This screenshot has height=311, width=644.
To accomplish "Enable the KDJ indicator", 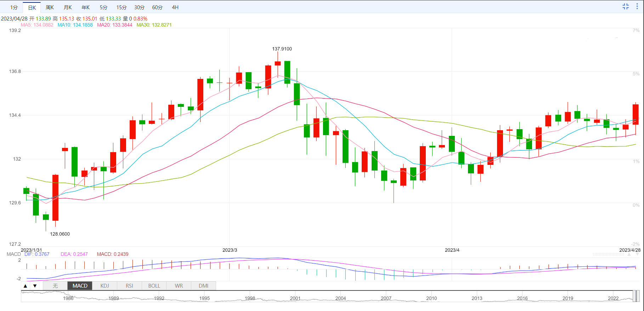I will [104, 286].
